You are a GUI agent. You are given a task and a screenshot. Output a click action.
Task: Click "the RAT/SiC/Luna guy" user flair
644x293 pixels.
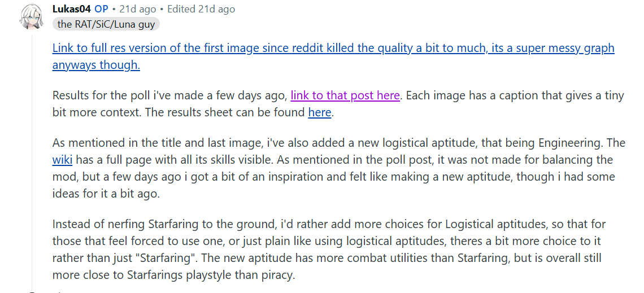coord(106,24)
